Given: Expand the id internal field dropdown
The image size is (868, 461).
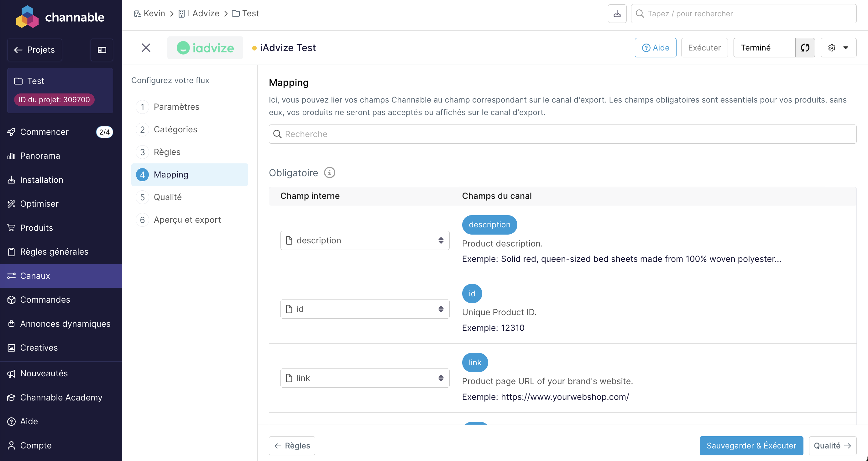Looking at the screenshot, I should pyautogui.click(x=364, y=309).
